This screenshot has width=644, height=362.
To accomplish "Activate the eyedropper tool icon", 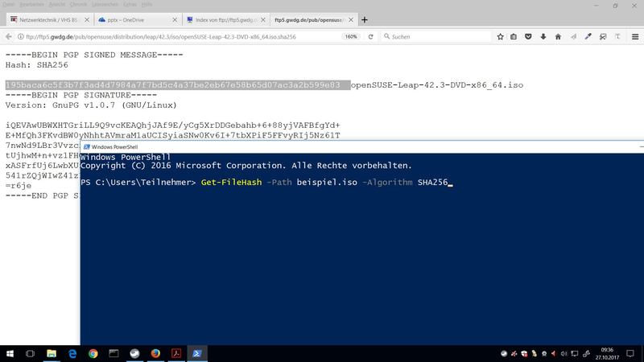I will pos(588,36).
